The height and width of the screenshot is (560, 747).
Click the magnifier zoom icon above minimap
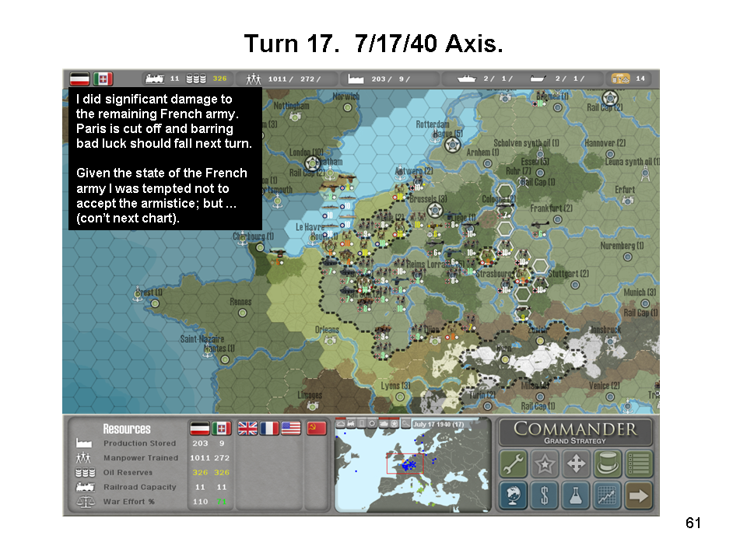pyautogui.click(x=405, y=424)
